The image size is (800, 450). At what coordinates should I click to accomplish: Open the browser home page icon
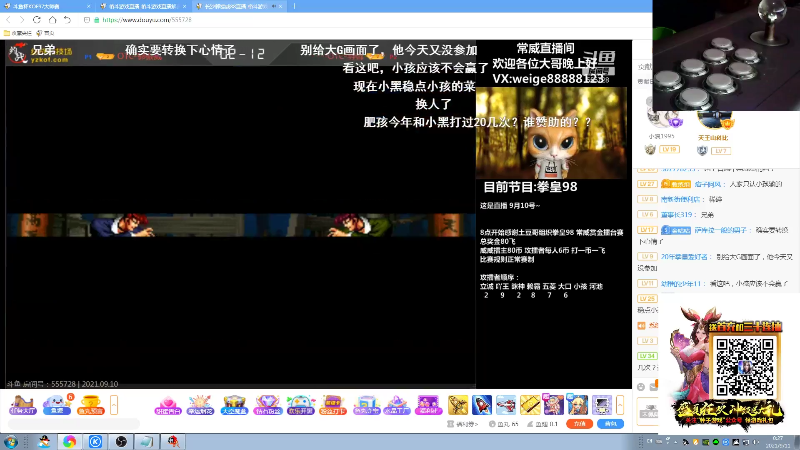53,20
